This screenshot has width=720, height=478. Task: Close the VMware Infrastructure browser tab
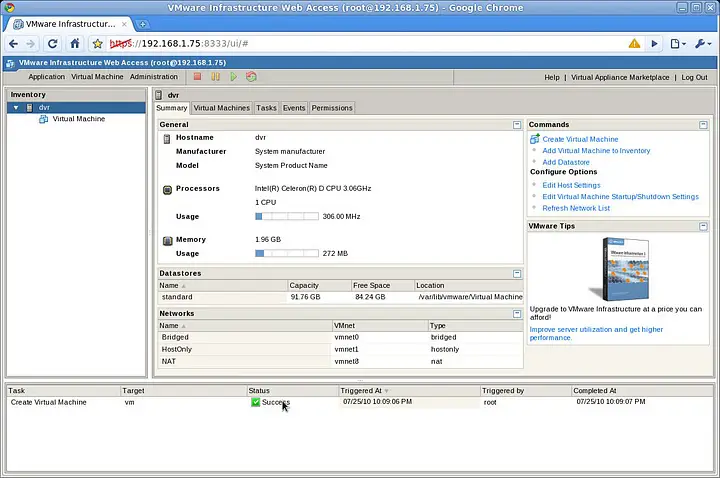tap(124, 24)
